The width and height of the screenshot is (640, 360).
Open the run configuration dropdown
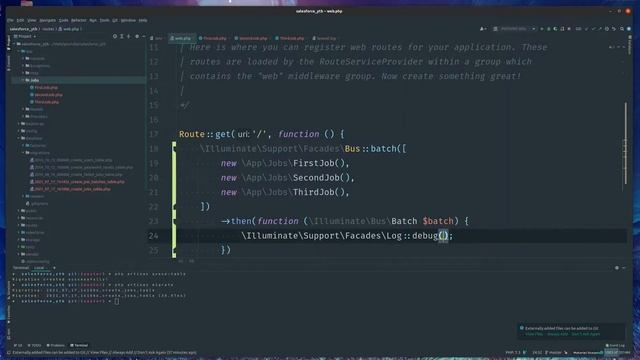click(x=514, y=29)
